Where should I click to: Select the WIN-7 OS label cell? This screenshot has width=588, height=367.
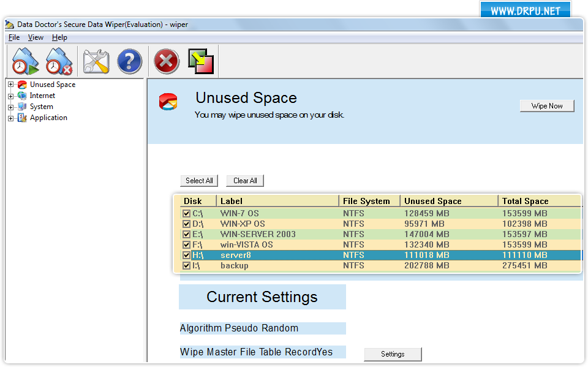point(239,213)
